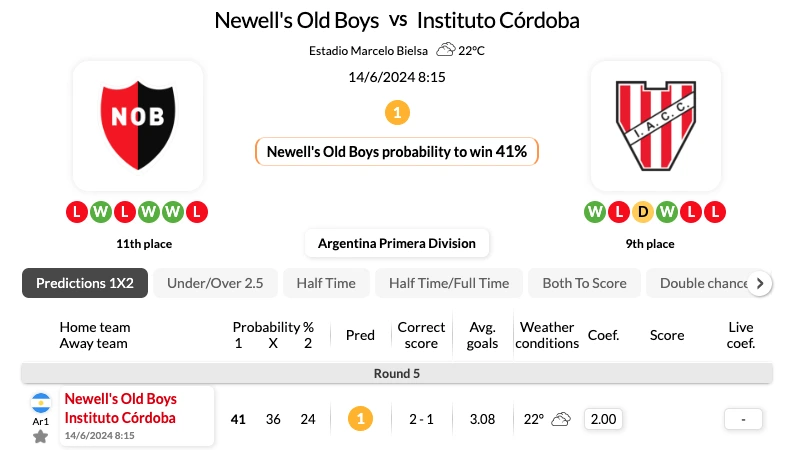800x450 pixels.
Task: Toggle the favorite star under Ar1
Action: 40,437
